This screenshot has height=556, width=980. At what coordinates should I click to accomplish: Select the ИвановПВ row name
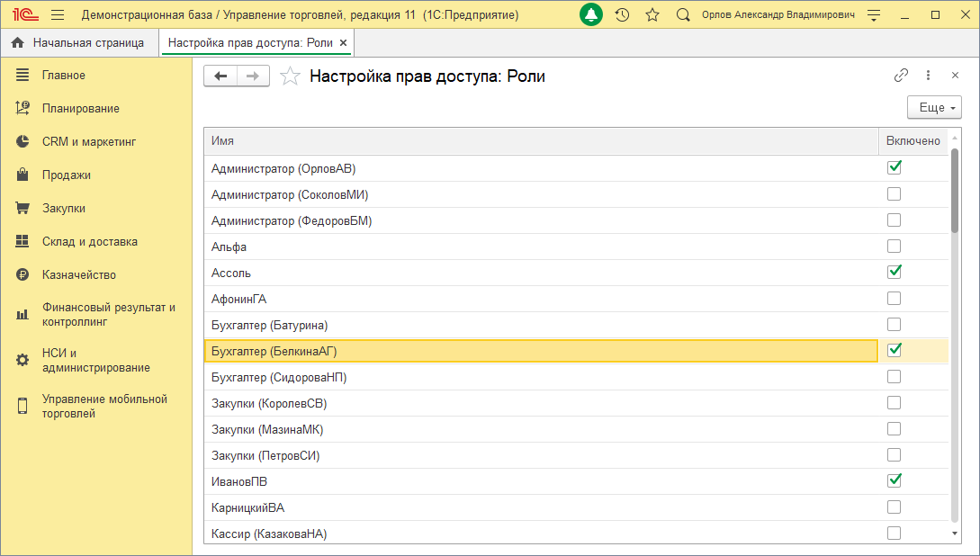239,481
